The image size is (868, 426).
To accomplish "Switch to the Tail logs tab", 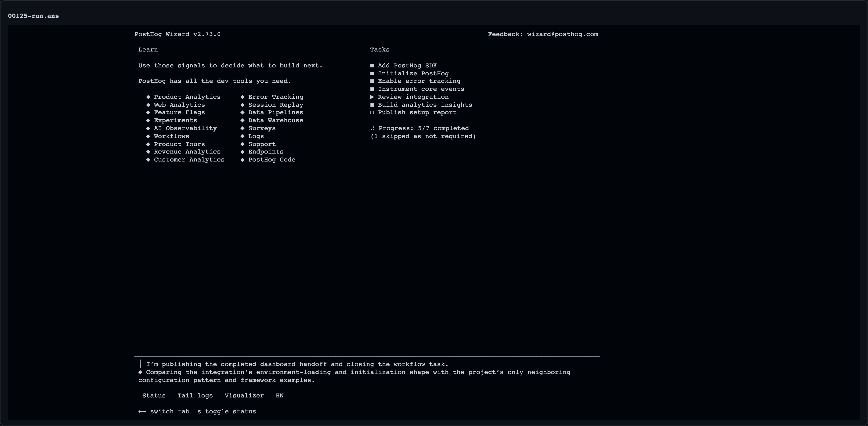I will (195, 396).
